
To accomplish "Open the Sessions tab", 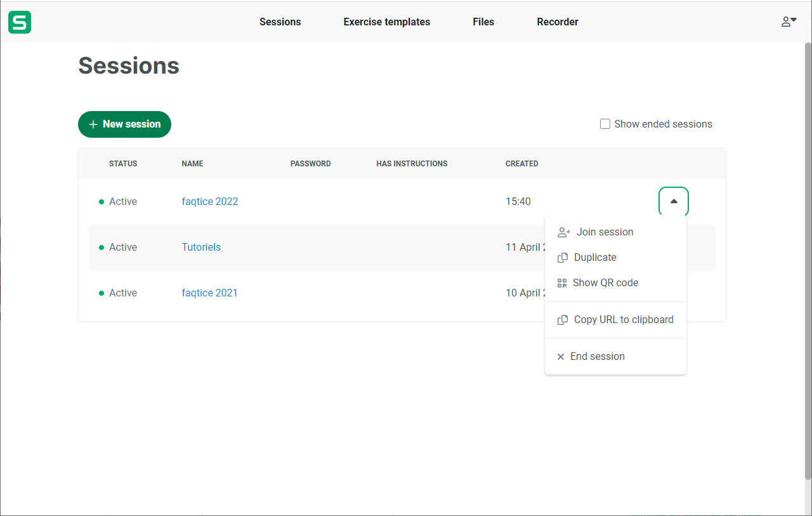I will (x=280, y=22).
